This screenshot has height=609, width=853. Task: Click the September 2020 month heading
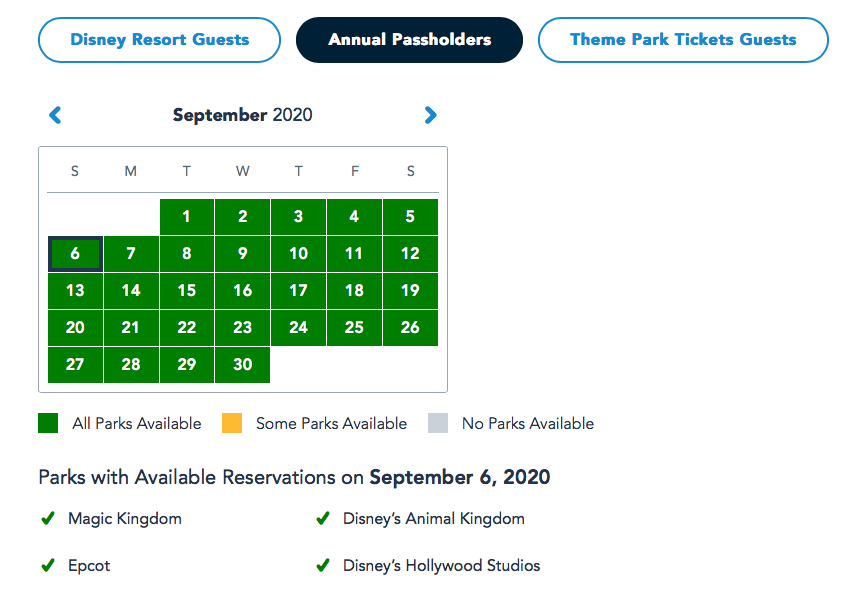242,115
